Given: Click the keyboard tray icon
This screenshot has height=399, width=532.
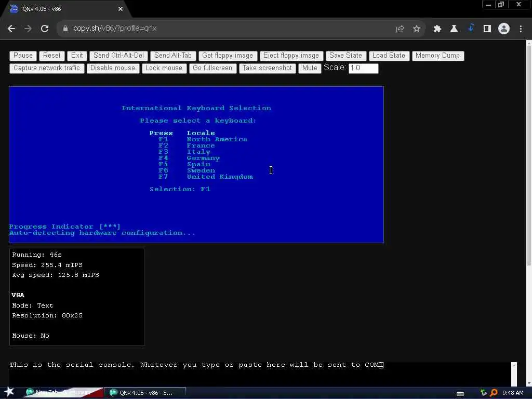Looking at the screenshot, I should (x=460, y=394).
